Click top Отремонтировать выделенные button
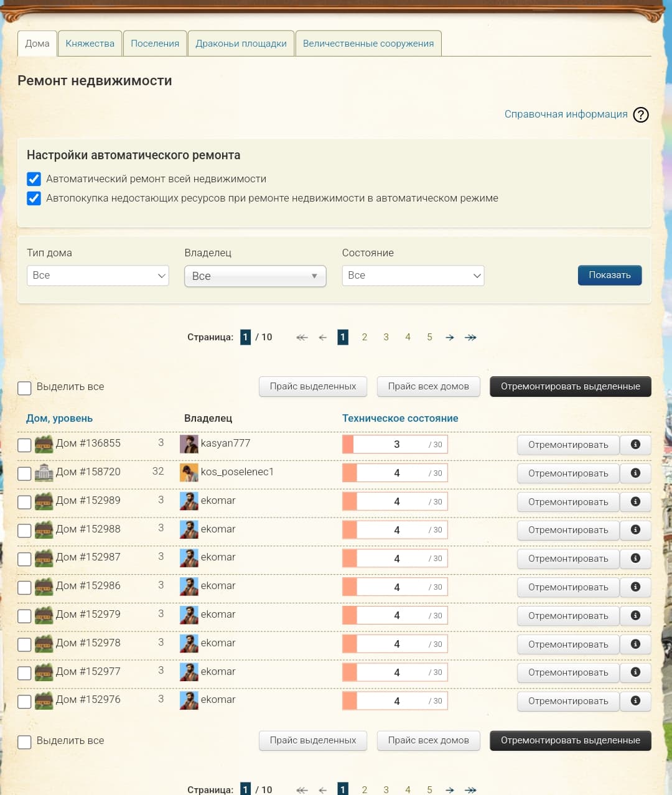 (x=570, y=386)
